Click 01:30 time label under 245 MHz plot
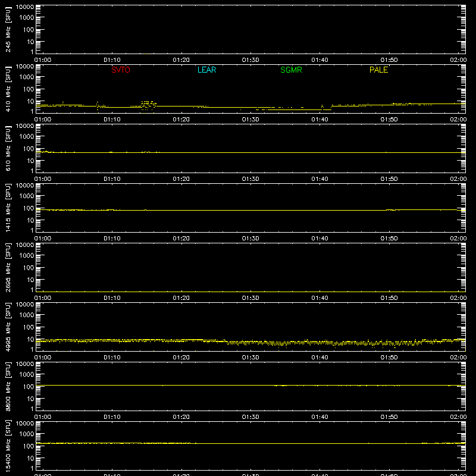The width and height of the screenshot is (476, 476). pos(250,60)
